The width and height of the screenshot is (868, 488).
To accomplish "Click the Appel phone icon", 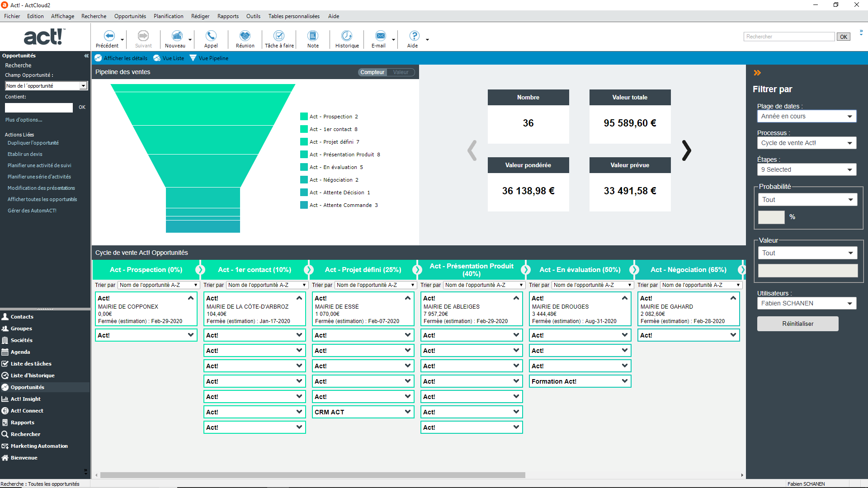I will point(211,36).
